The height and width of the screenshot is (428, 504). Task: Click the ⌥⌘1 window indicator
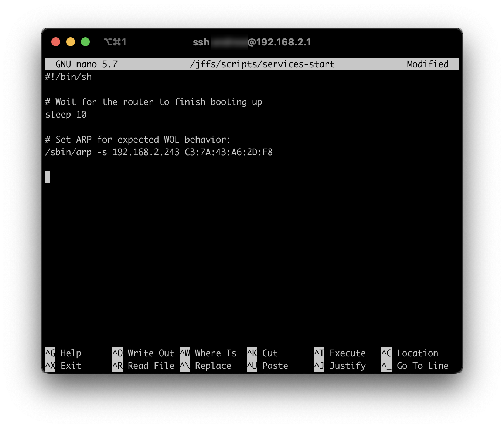(x=115, y=42)
